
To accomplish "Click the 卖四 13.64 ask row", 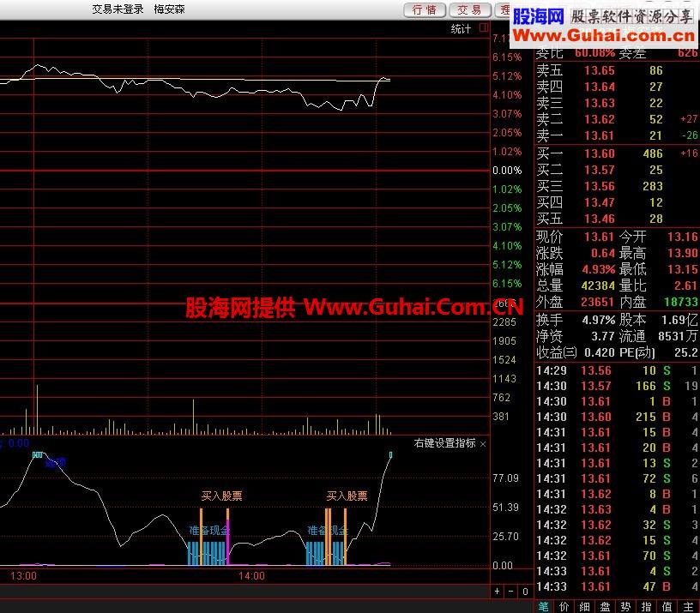I will pyautogui.click(x=617, y=87).
